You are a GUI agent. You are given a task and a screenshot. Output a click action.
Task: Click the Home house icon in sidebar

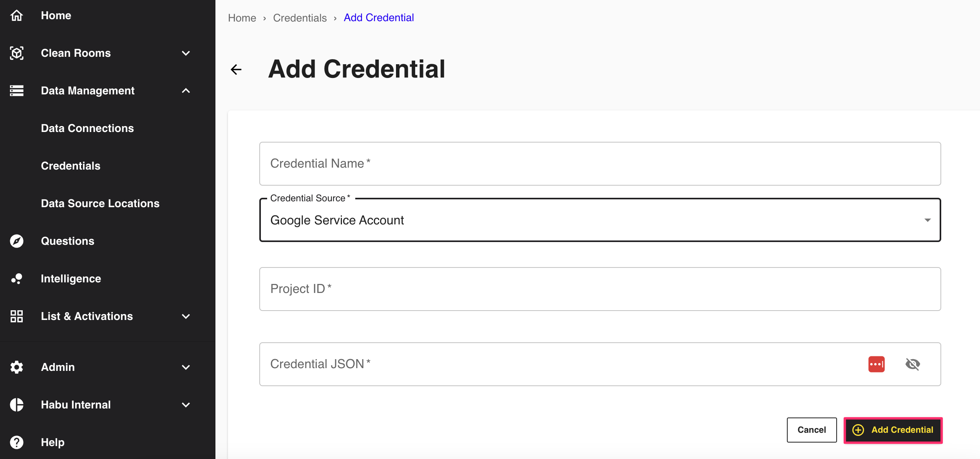coord(16,16)
